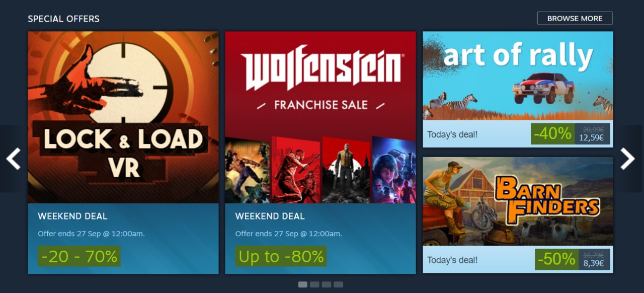Screen dimensions: 644x293
Task: Click the 12,59€ art of rally price
Action: [591, 137]
